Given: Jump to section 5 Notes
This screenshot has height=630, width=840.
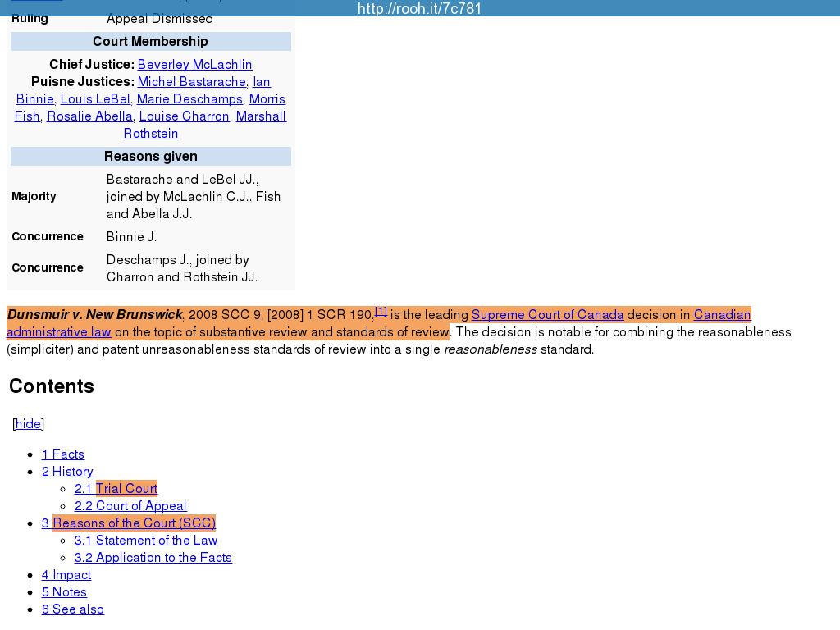Looking at the screenshot, I should (64, 592).
